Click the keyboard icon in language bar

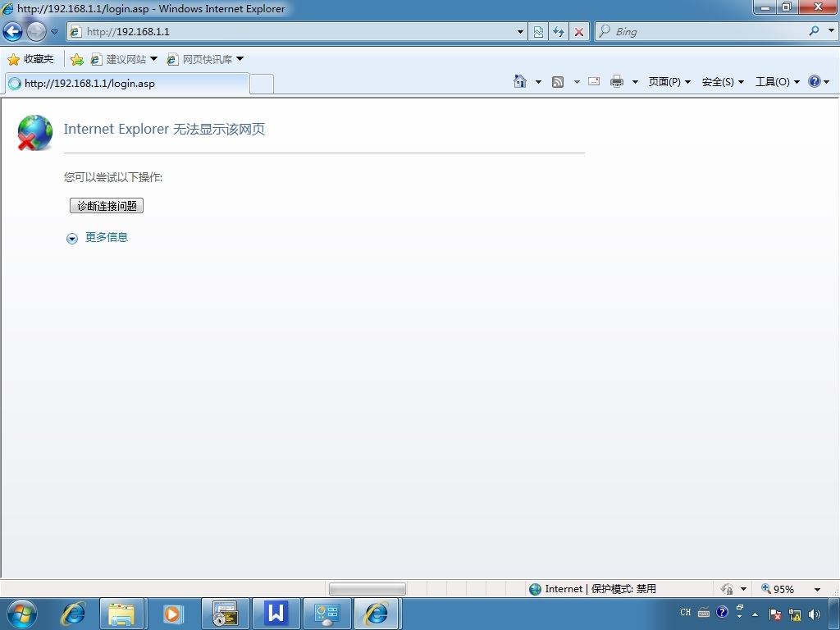pyautogui.click(x=704, y=612)
